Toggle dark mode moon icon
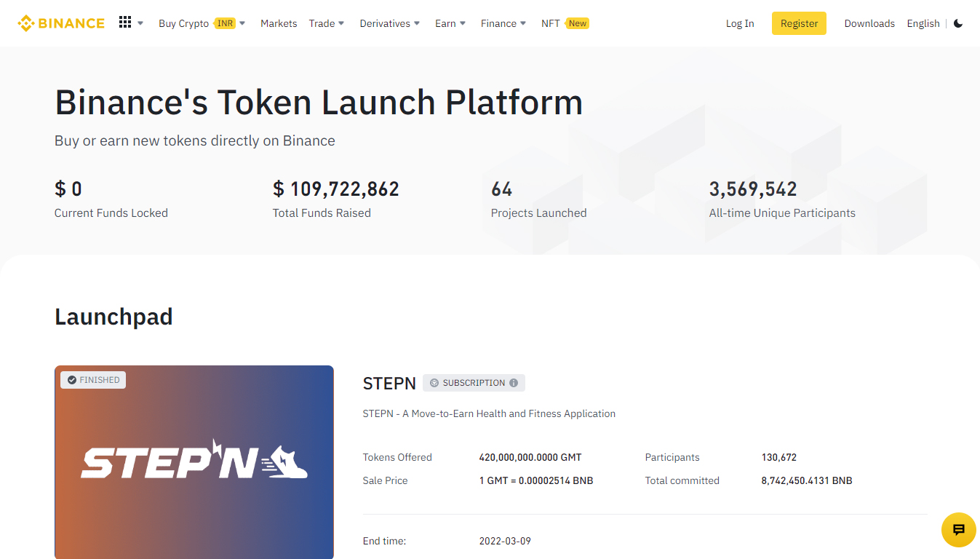This screenshot has width=980, height=559. (958, 23)
